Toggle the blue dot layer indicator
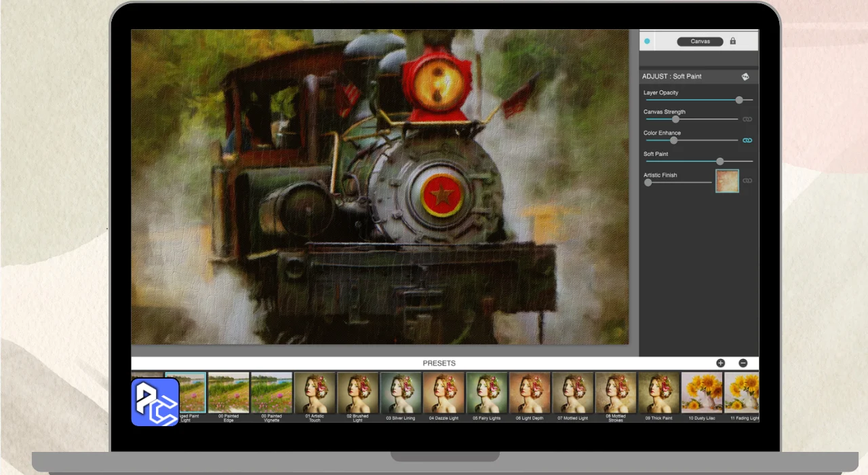Viewport: 868px width, 475px height. [x=647, y=41]
